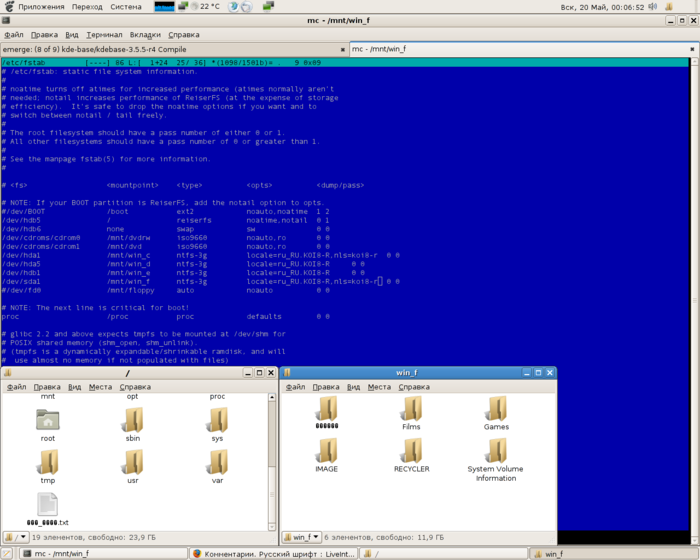Open the terminal's Справка menu
This screenshot has height=560, width=700.
click(x=183, y=35)
